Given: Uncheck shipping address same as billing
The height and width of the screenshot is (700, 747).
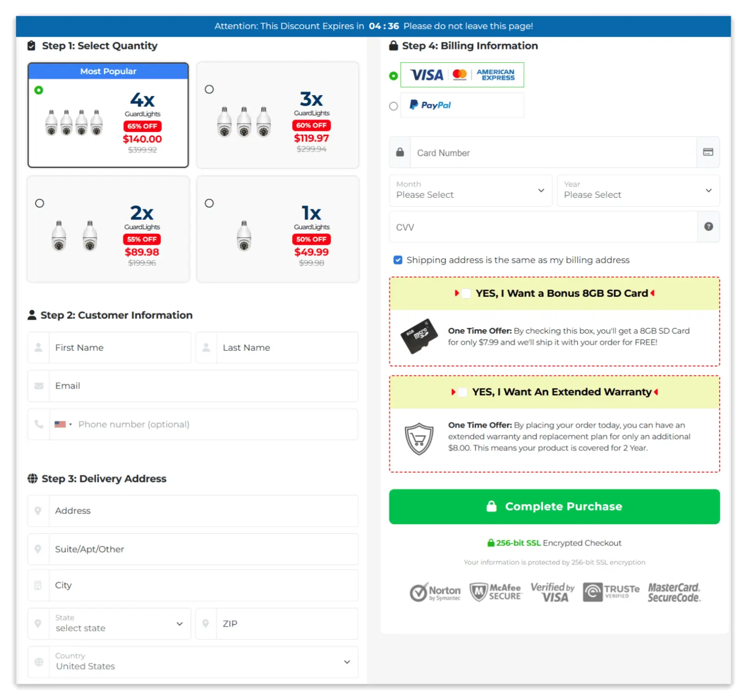Looking at the screenshot, I should tap(398, 260).
